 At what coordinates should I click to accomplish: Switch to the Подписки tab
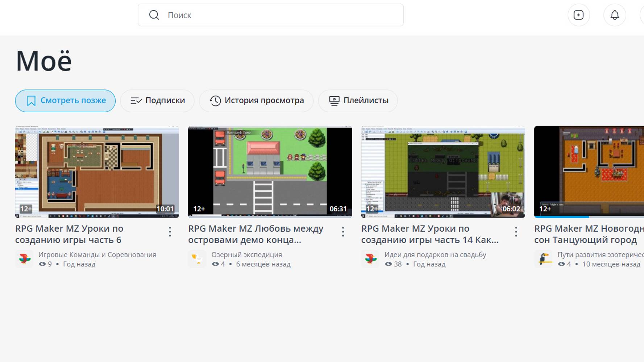(157, 101)
